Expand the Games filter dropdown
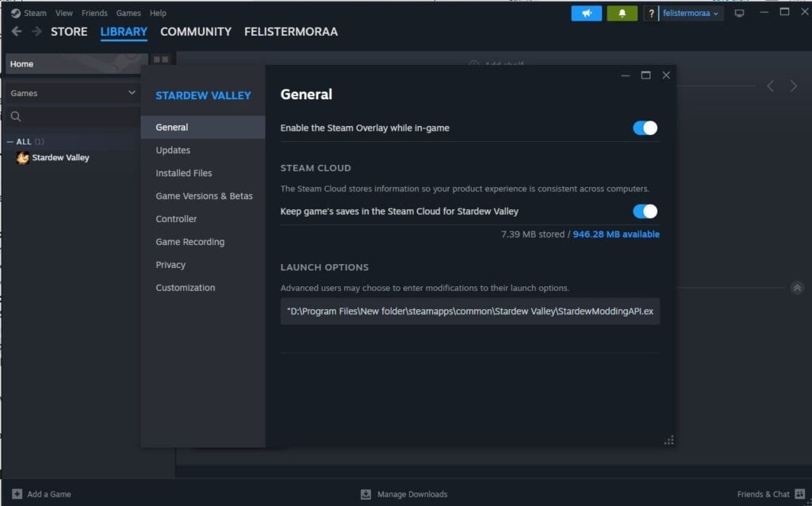The width and height of the screenshot is (812, 506). click(x=132, y=93)
